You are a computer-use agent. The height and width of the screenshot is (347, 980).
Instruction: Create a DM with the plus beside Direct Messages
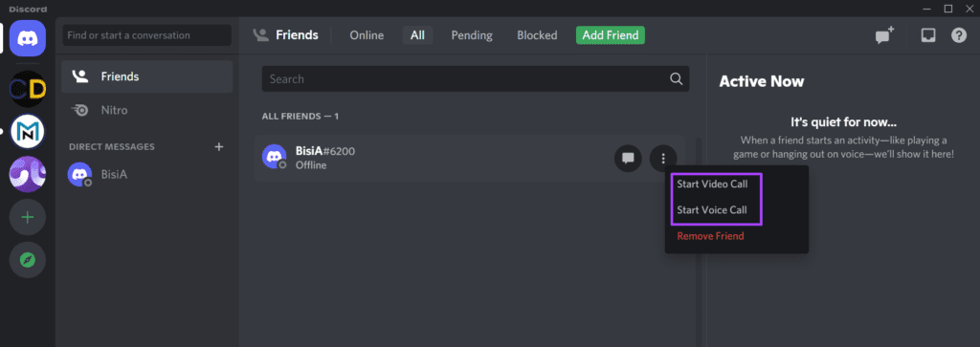pyautogui.click(x=219, y=146)
